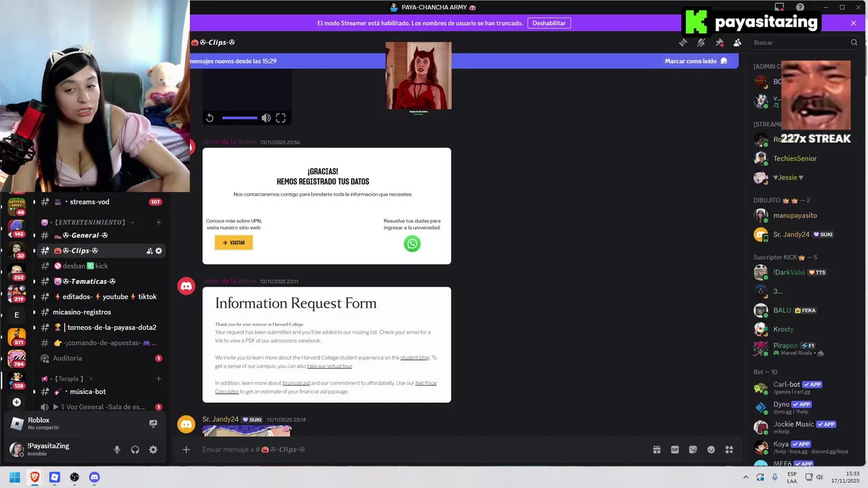Open the GIF picker
This screenshot has height=488, width=868.
[x=675, y=449]
